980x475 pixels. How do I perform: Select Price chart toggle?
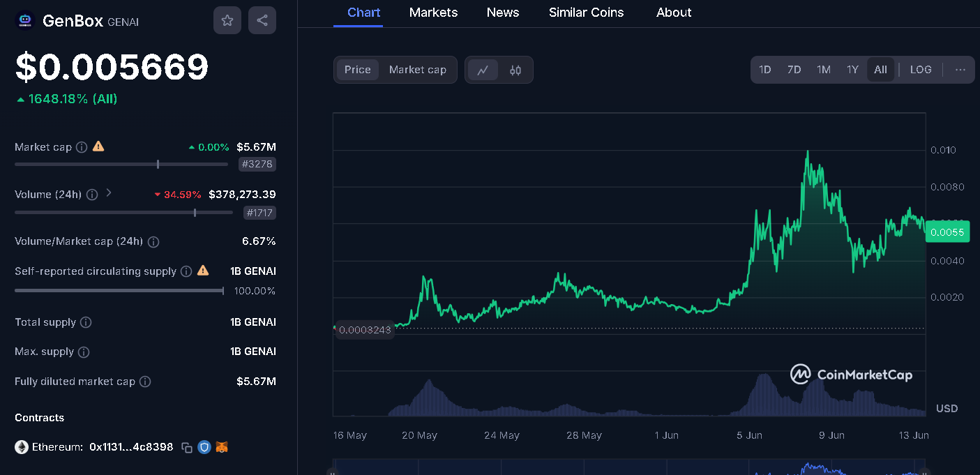(358, 70)
